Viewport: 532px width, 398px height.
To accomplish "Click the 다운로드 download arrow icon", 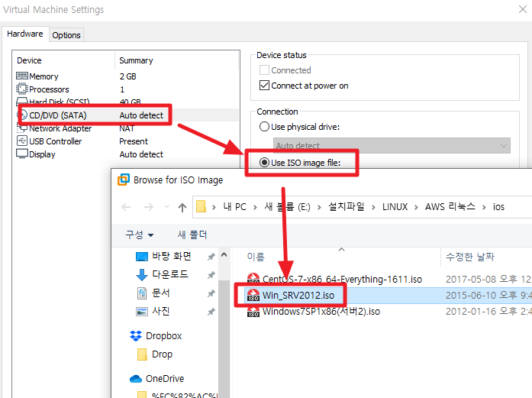I will point(142,275).
